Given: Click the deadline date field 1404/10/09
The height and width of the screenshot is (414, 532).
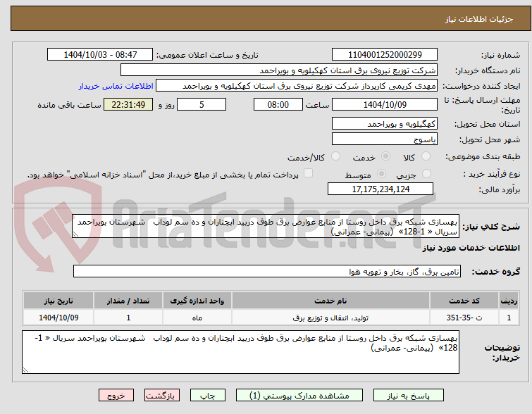Looking at the screenshot, I should click(x=385, y=104).
